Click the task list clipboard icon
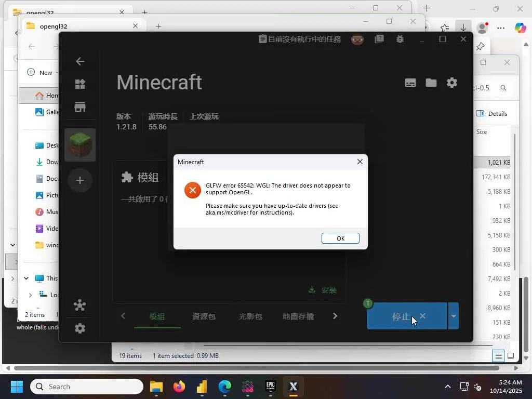 (262, 39)
